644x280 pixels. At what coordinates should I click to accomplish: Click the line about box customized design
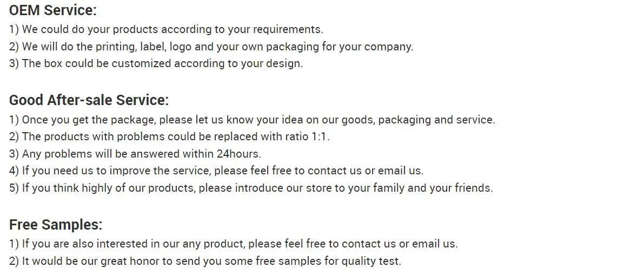pyautogui.click(x=156, y=63)
